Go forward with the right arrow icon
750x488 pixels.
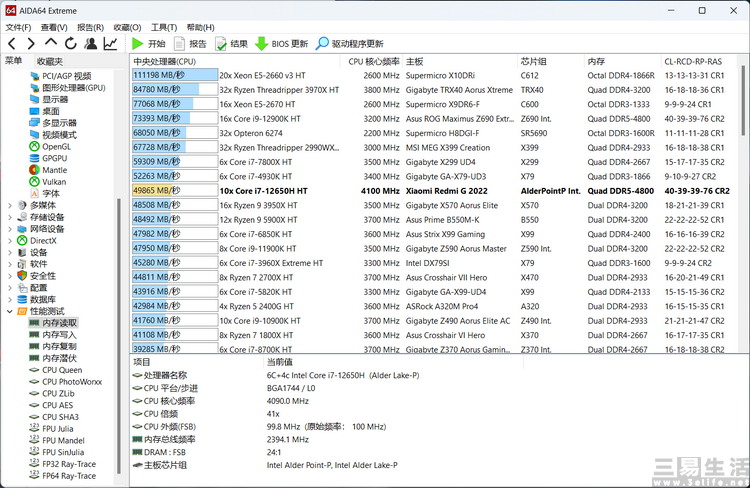[x=31, y=44]
